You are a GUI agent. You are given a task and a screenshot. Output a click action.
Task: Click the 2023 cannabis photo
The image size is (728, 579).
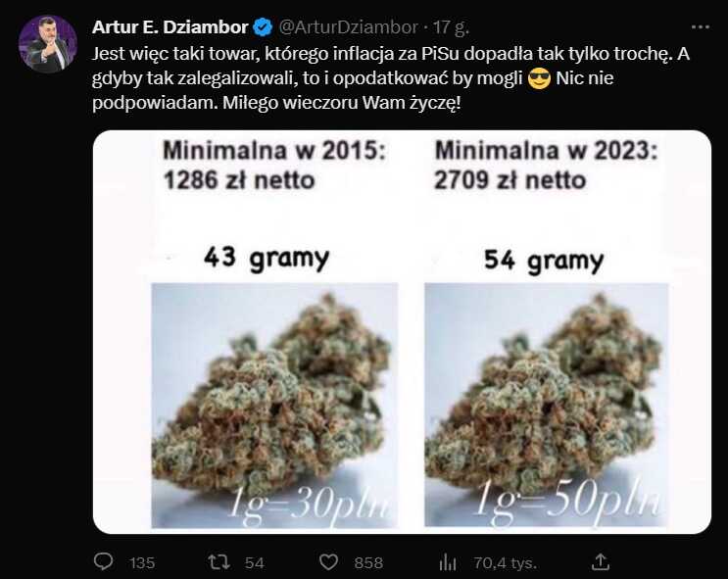(547, 405)
